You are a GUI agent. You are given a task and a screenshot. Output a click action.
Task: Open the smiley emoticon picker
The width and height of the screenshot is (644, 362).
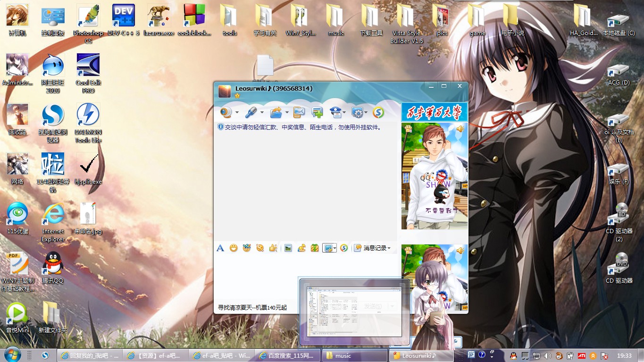coord(233,248)
